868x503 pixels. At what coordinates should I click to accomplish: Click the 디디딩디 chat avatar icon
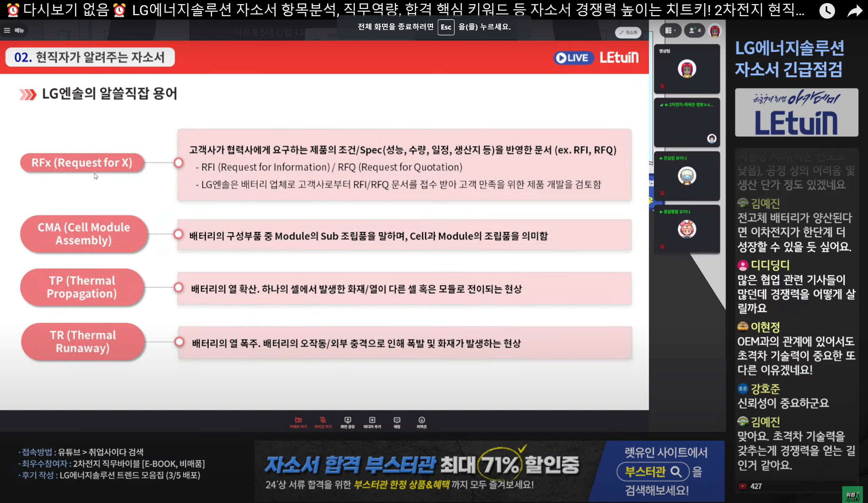(x=742, y=265)
